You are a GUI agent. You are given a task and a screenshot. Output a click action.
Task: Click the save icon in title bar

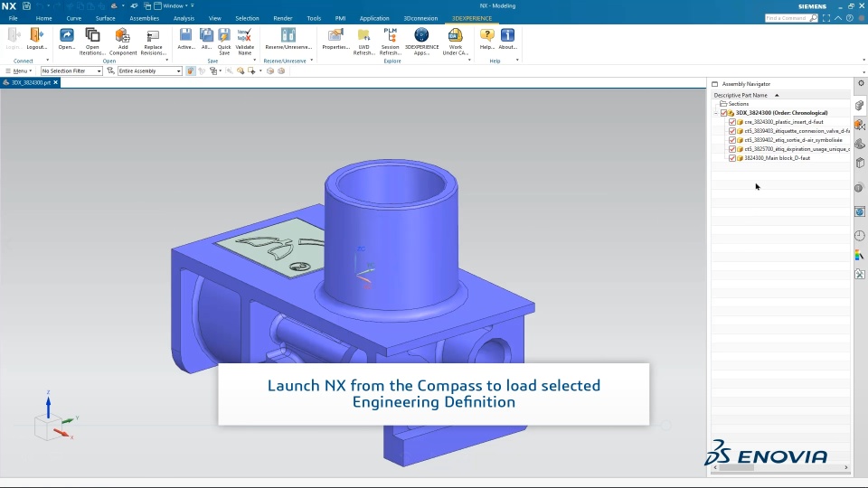[26, 5]
